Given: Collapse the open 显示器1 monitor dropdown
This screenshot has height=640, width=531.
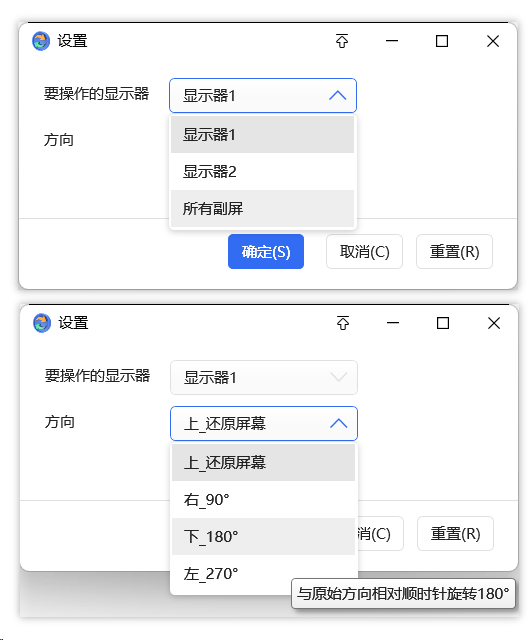Looking at the screenshot, I should [263, 96].
